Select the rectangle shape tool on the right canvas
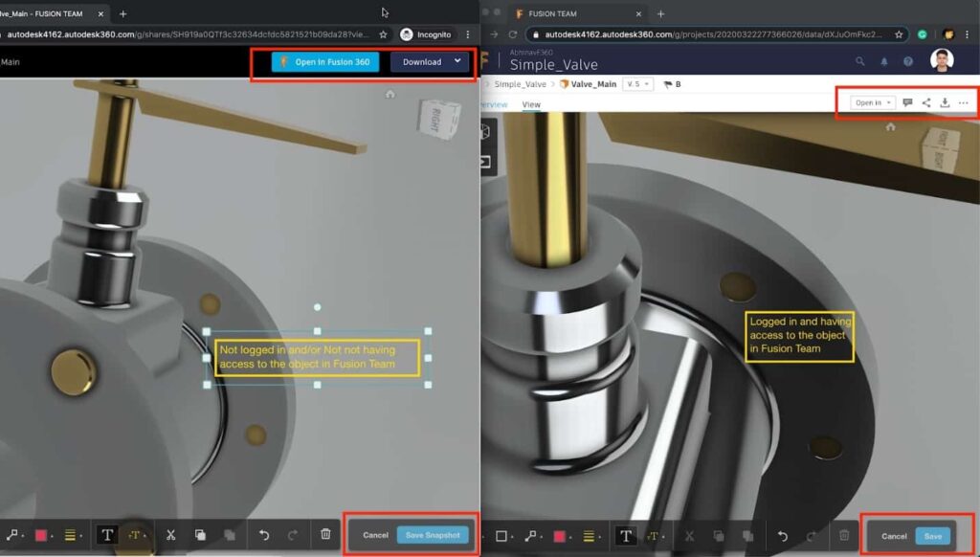 click(501, 535)
